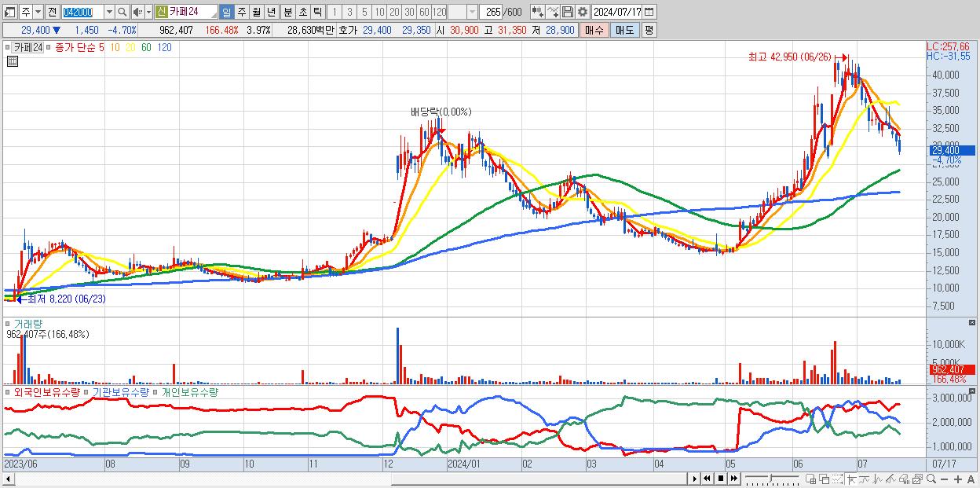Toggle the 60 moving average line label
This screenshot has width=980, height=488.
tap(146, 47)
